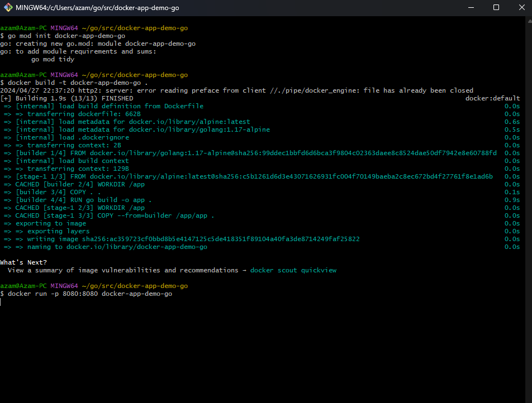
Task: Click the '[stage-1 1/3] FROM' alpine sha256 line
Action: point(248,176)
